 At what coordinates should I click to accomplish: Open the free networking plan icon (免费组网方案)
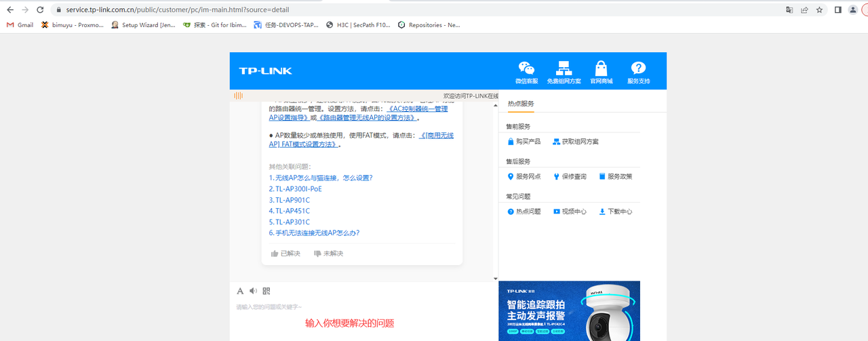coord(564,72)
